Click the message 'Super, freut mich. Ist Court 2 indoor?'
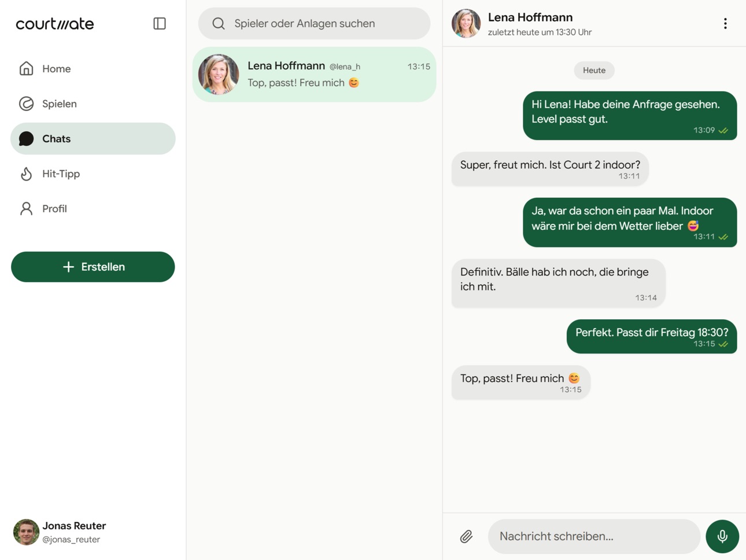 [x=550, y=169]
